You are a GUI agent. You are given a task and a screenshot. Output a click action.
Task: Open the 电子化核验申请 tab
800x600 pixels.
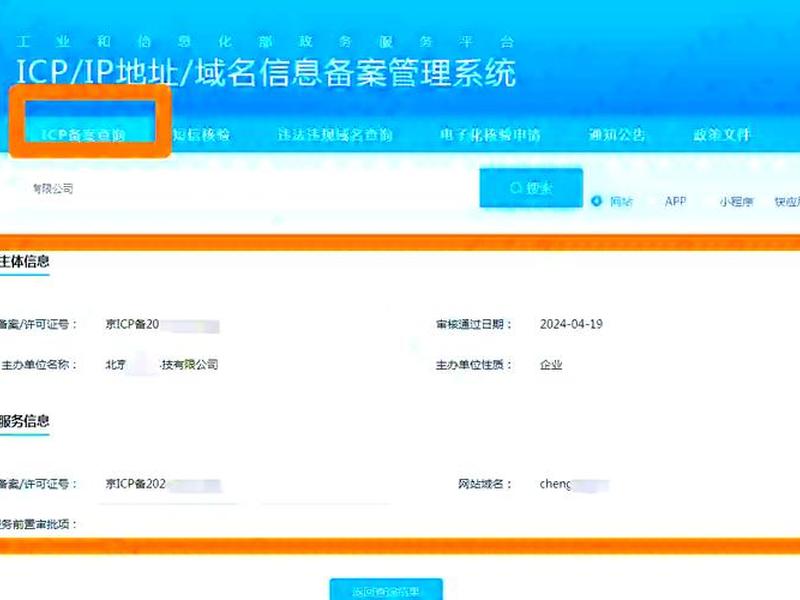(490, 135)
